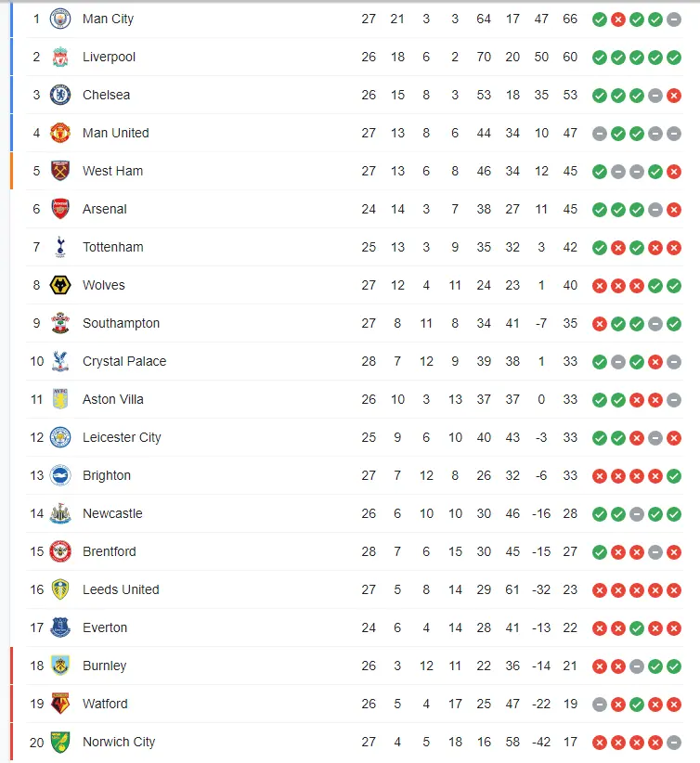Select the Norwich City crest
The width and height of the screenshot is (700, 763).
point(60,742)
